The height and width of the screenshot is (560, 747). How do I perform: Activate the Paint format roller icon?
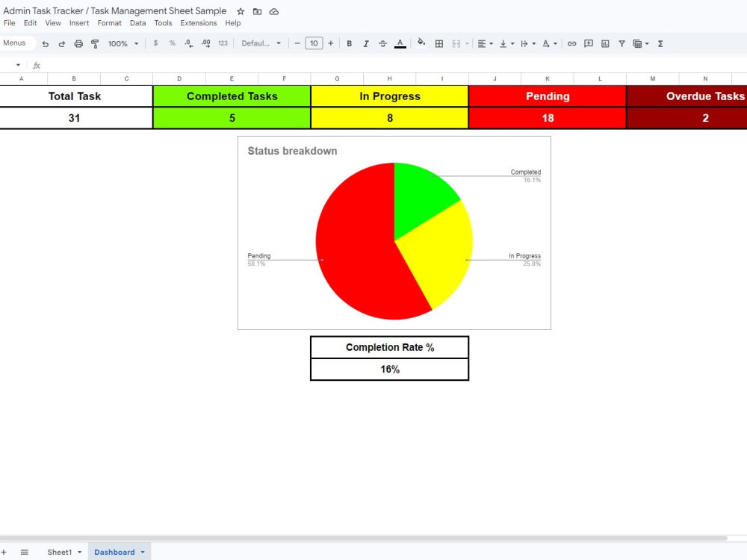click(x=95, y=44)
